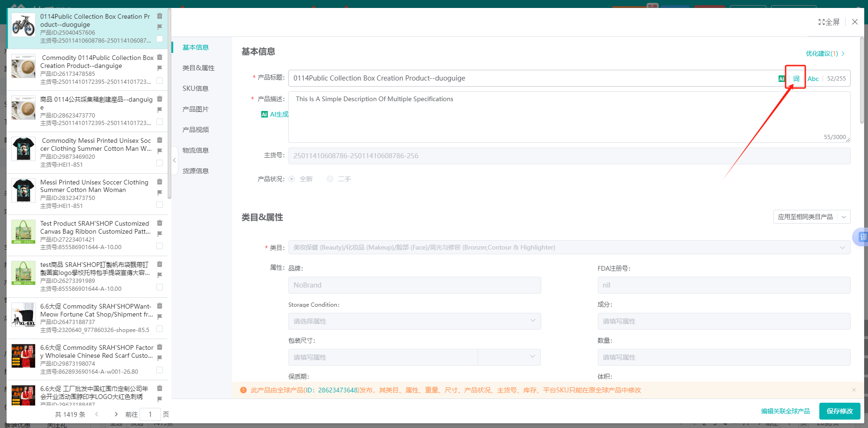Viewport: 868px width, 428px height.
Task: Open the 词 keyword tool in title field
Action: [x=796, y=79]
